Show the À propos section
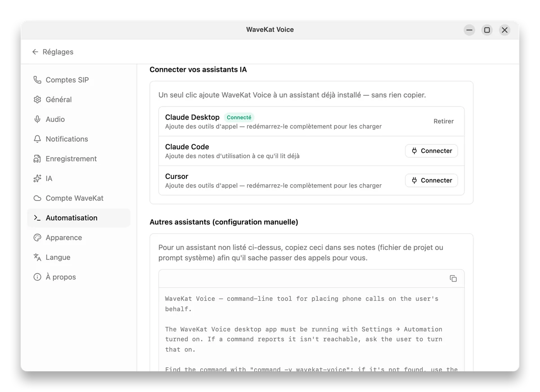The image size is (540, 392). [x=79, y=277]
